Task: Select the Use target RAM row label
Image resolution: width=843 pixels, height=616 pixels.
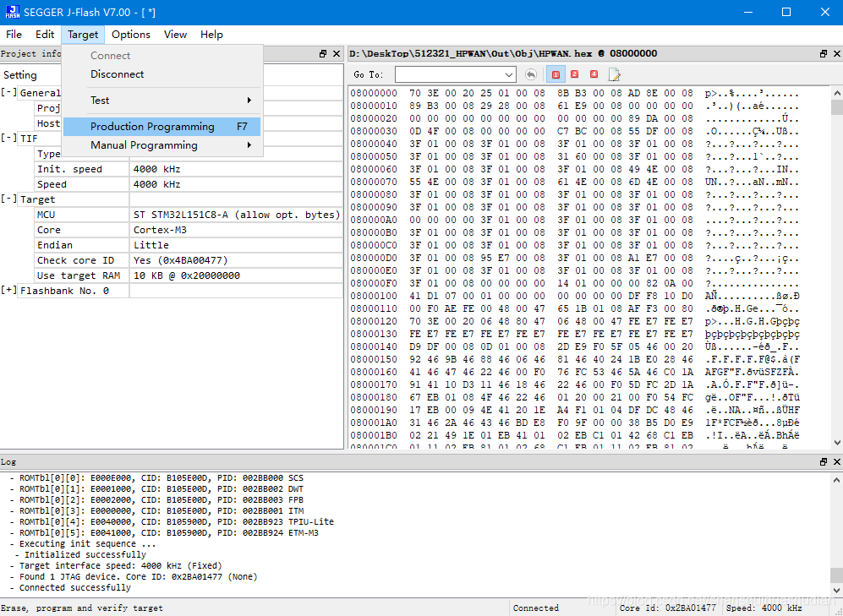Action: 81,275
